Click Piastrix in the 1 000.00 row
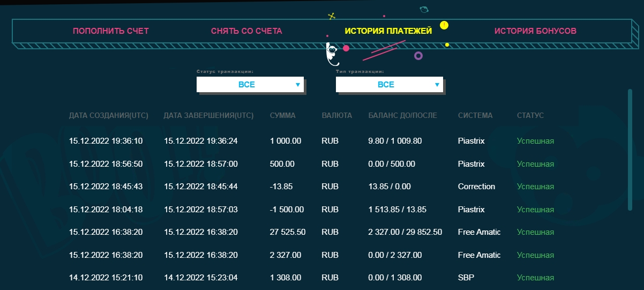 [471, 141]
